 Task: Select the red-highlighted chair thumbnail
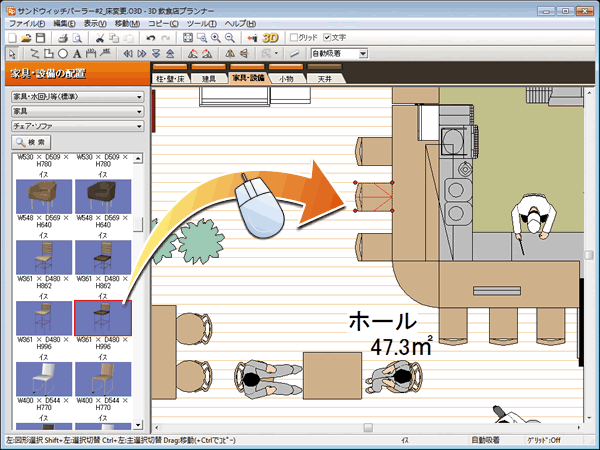(x=103, y=320)
